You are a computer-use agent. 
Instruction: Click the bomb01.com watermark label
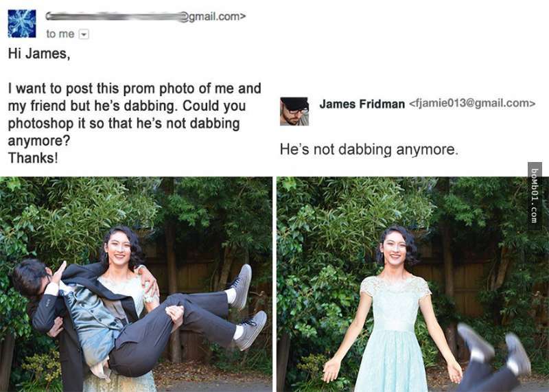click(534, 196)
